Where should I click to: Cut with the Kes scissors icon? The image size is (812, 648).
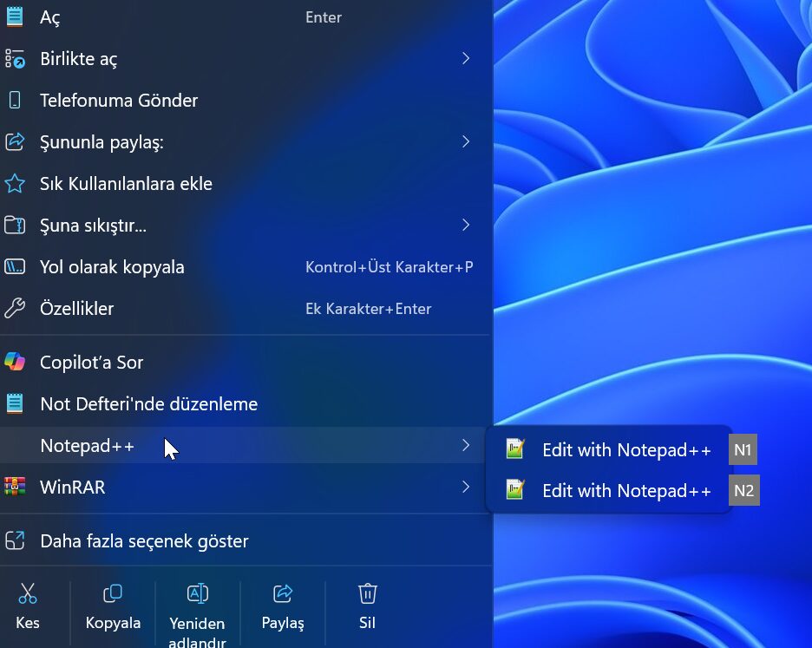tap(28, 593)
